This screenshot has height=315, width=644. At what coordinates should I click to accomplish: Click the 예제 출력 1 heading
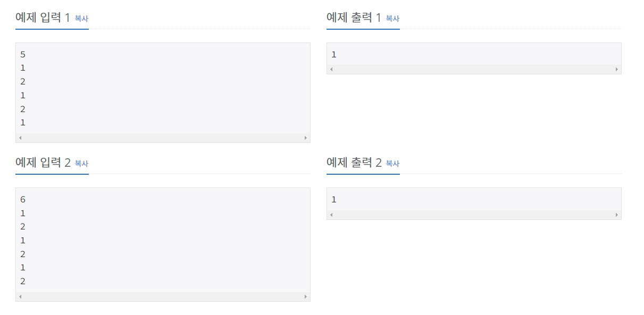[x=354, y=16]
